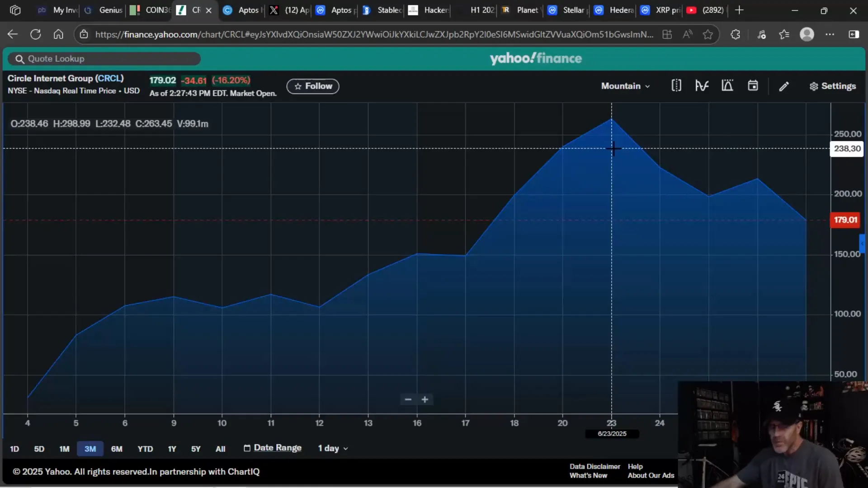Select the 1M time range

click(x=64, y=449)
